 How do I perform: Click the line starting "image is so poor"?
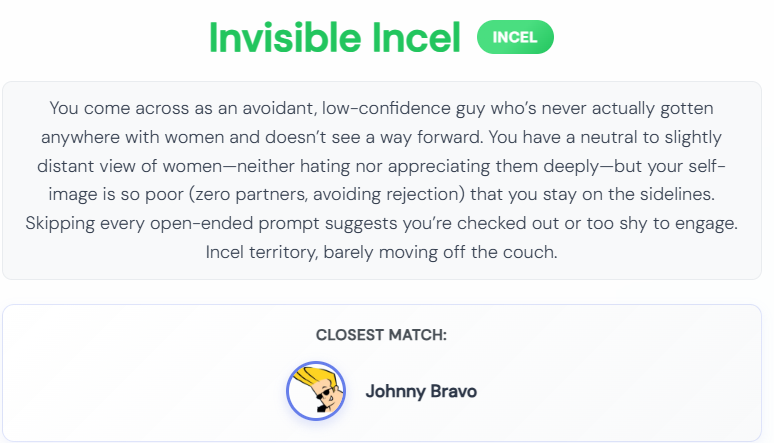click(382, 194)
